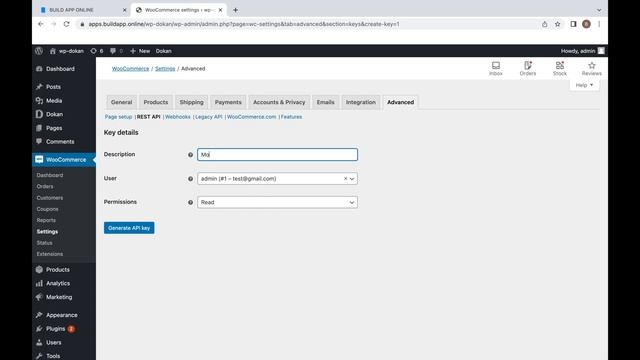Switch to the Integration settings tab
Image resolution: width=640 pixels, height=360 pixels.
click(x=361, y=102)
